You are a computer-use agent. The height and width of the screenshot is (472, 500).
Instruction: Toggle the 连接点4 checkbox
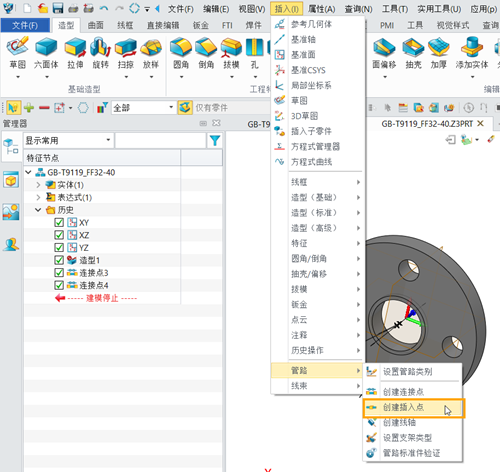(59, 285)
